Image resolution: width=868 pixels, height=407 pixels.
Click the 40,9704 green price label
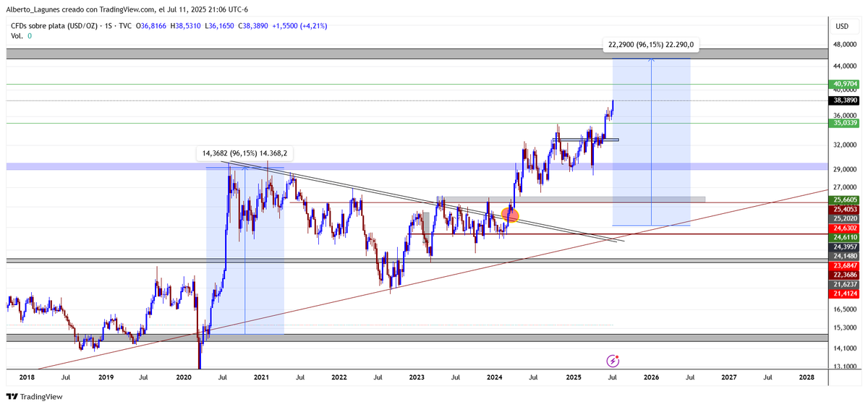click(846, 84)
